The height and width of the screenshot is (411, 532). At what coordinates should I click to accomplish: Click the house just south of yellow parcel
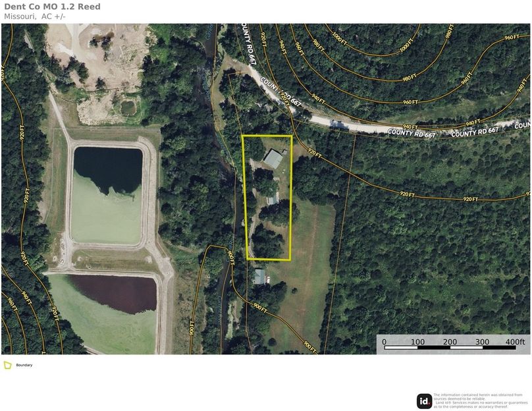click(259, 276)
